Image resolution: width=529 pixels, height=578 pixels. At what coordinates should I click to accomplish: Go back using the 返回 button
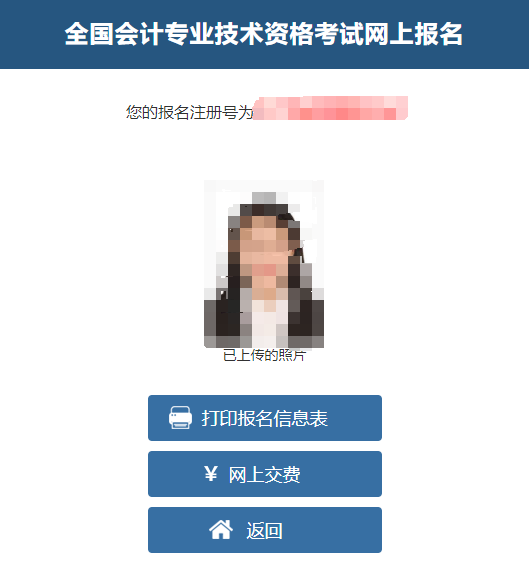click(265, 530)
